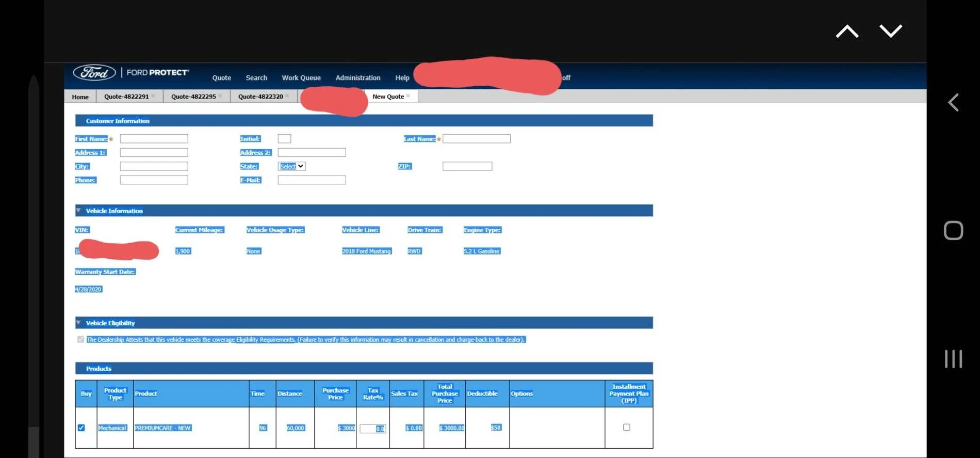Click the Mechanical product type cell

112,428
